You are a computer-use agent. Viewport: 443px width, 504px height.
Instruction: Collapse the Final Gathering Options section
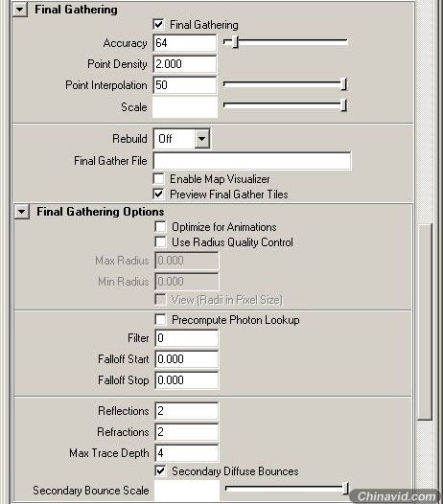pyautogui.click(x=21, y=212)
